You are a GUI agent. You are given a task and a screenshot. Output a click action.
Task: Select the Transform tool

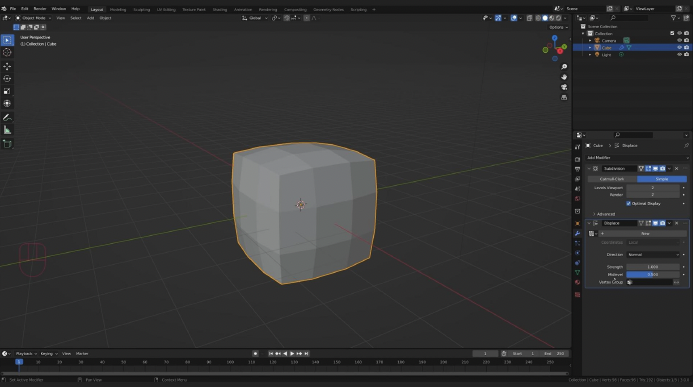7,103
